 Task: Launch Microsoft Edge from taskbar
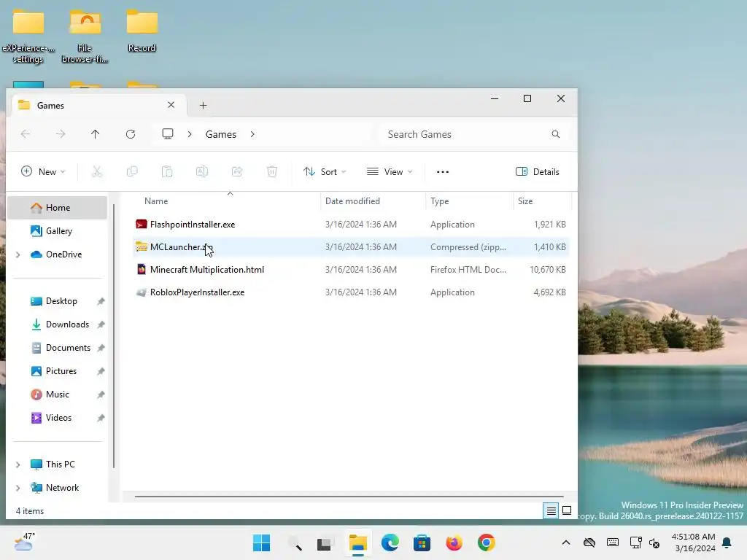[x=390, y=542]
